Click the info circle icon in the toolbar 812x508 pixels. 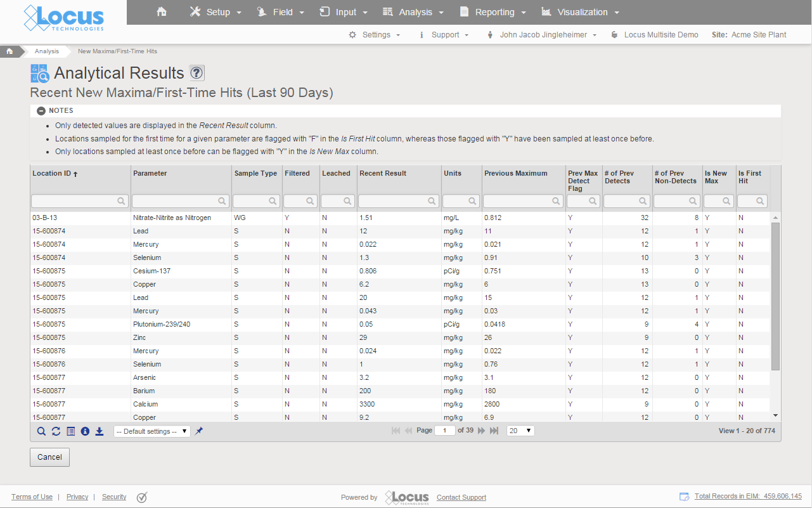[85, 431]
